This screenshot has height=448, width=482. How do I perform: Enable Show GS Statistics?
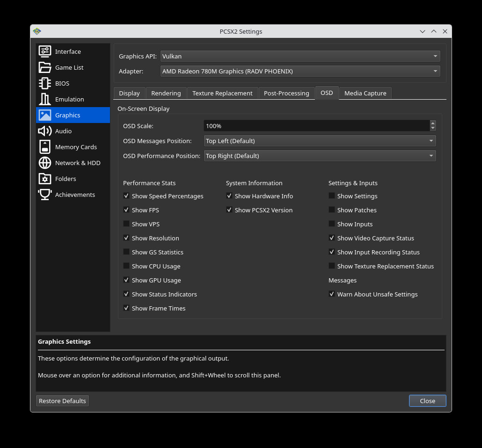pos(126,252)
